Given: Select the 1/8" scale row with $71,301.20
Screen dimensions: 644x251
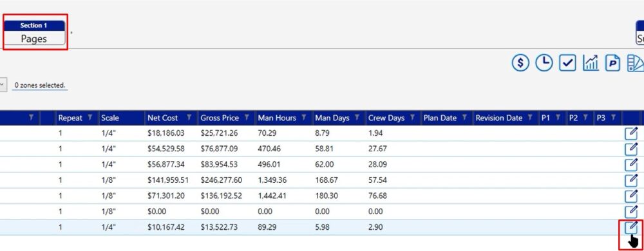Looking at the screenshot, I should [312, 196].
